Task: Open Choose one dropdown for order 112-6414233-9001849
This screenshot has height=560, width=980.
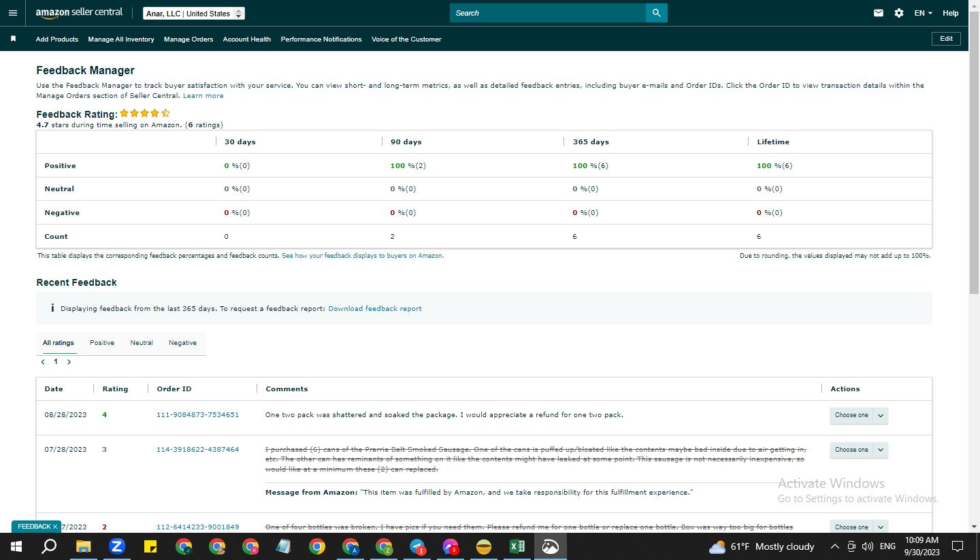Action: [x=859, y=527]
